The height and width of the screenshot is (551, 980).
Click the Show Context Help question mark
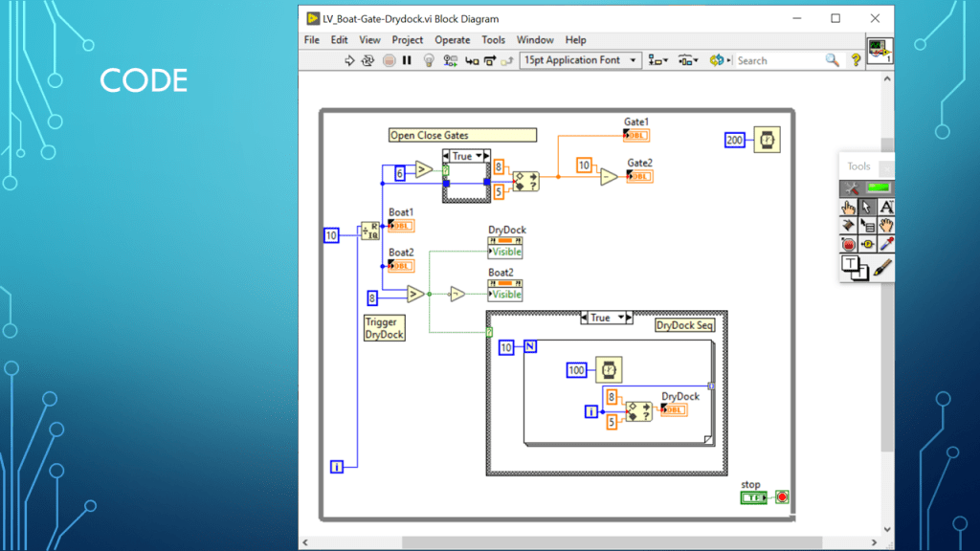point(856,60)
